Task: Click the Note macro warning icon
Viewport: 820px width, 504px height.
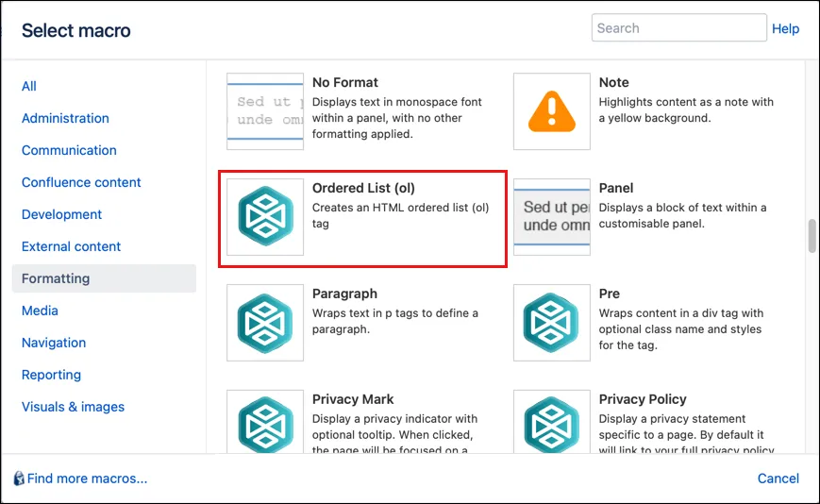Action: pyautogui.click(x=552, y=111)
